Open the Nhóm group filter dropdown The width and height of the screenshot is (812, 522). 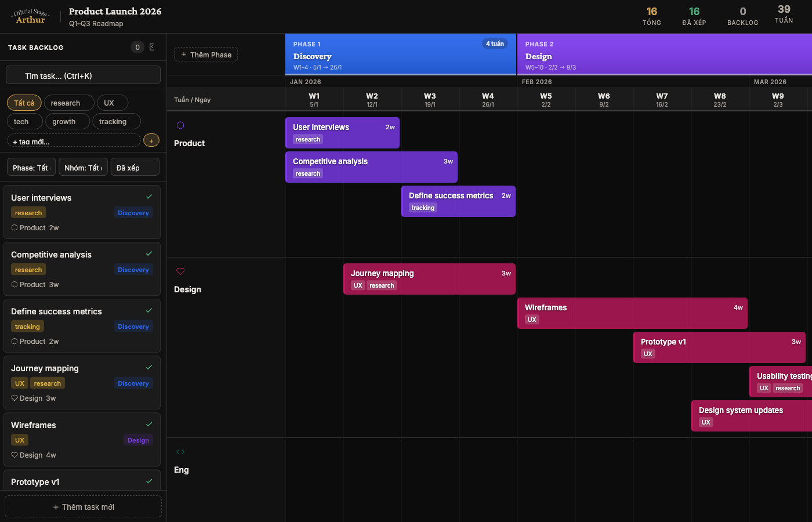point(83,167)
